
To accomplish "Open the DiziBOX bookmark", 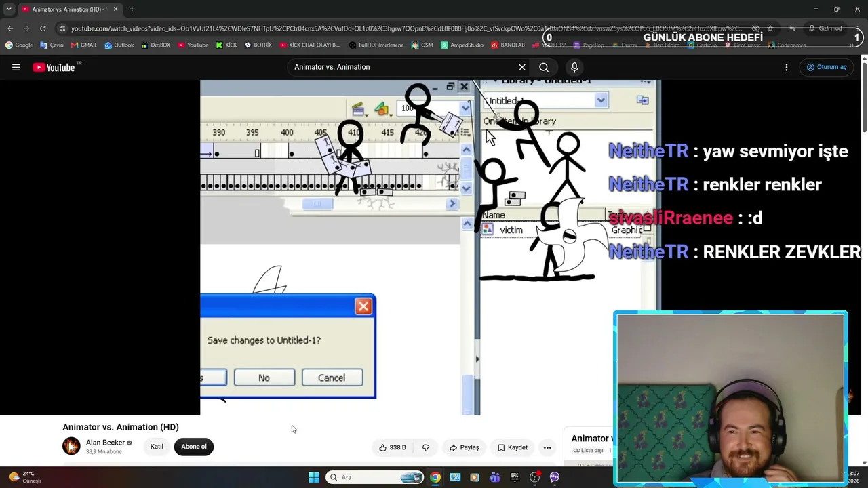I will pos(156,45).
